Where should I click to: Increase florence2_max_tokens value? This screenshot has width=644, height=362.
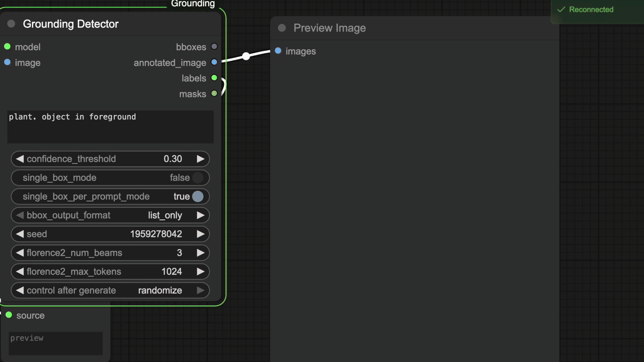tap(201, 271)
